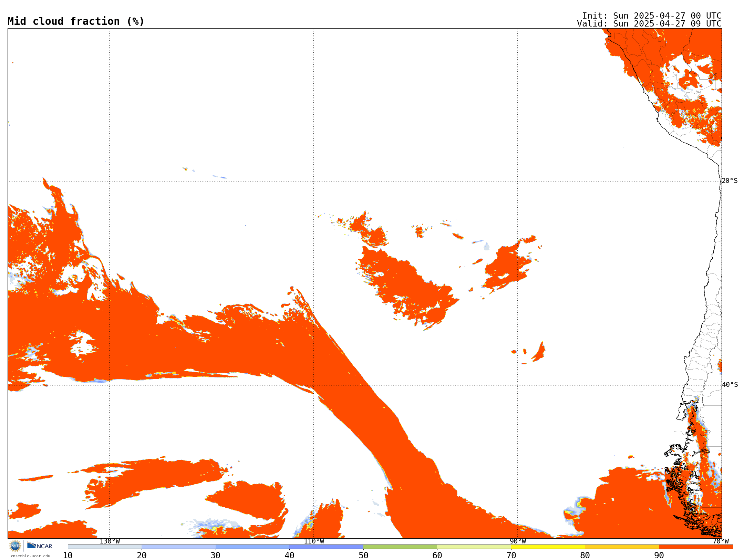Click the '40°S' latitude label
The image size is (744, 560).
tap(730, 385)
